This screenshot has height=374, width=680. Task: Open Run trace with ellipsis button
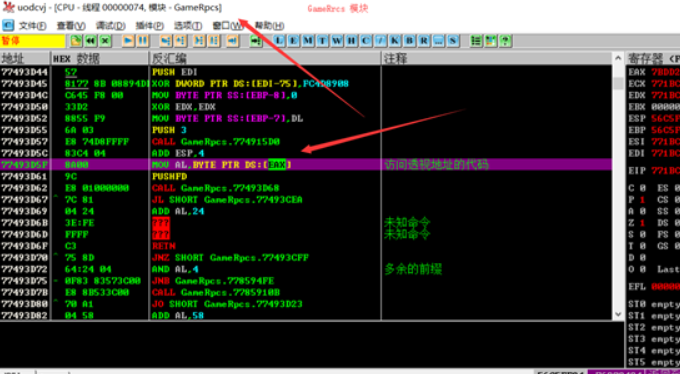tap(438, 41)
